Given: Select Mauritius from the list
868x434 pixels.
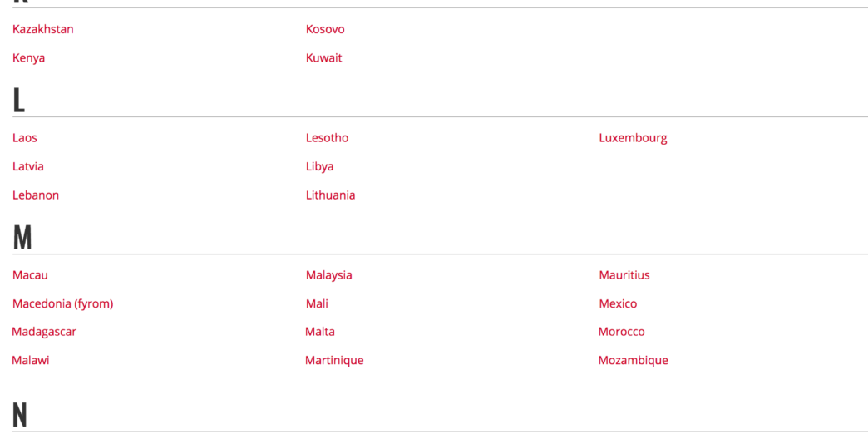Looking at the screenshot, I should 624,275.
